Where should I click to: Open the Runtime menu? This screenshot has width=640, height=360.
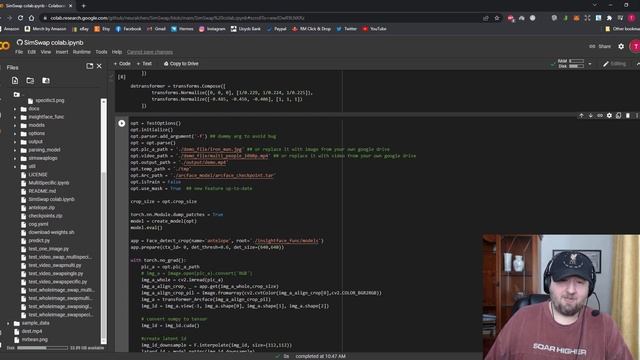[x=82, y=52]
